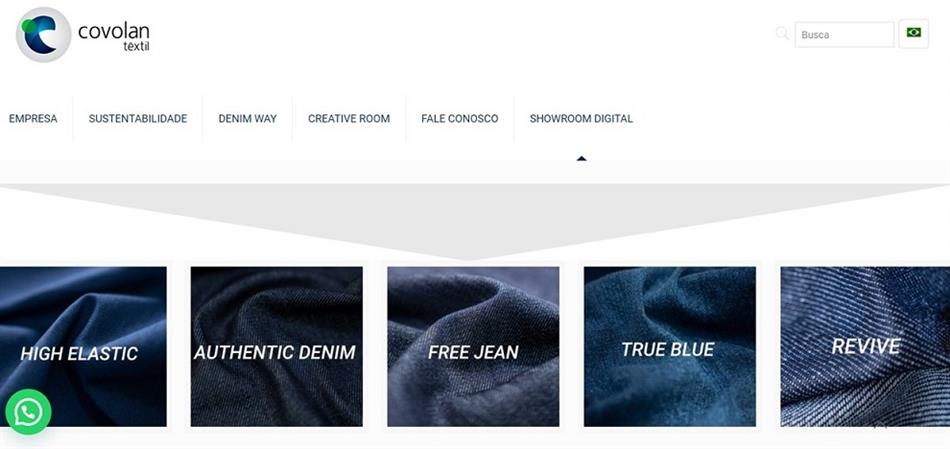The height and width of the screenshot is (449, 950).
Task: Open Showroom Digital navigation item
Action: click(x=581, y=119)
